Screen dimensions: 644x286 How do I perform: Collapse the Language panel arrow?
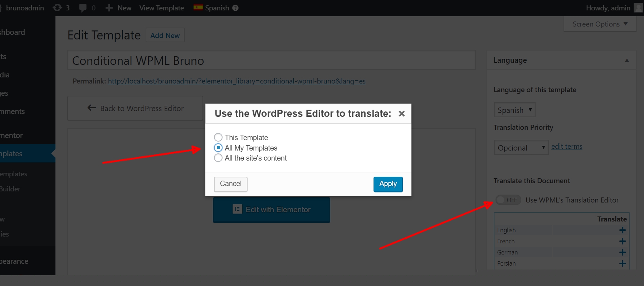627,60
